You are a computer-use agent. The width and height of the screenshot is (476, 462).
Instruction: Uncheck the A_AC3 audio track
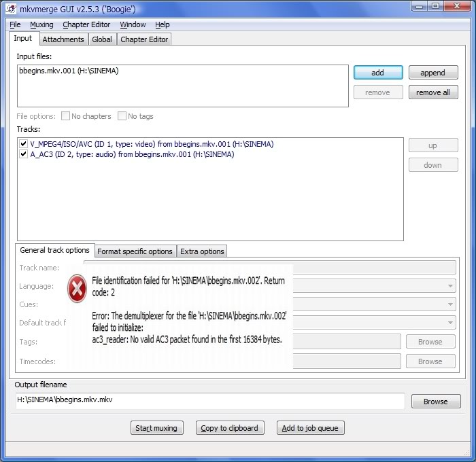24,154
